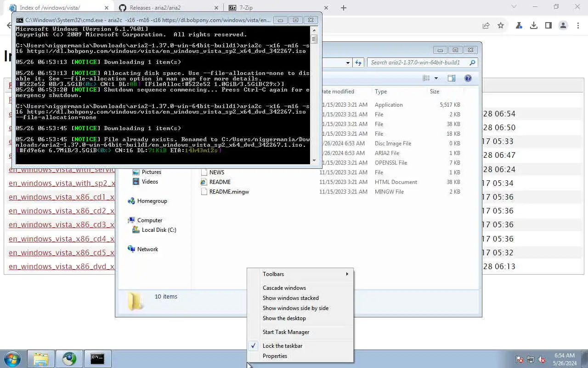Open the Action Center flag in tray

tap(520, 359)
